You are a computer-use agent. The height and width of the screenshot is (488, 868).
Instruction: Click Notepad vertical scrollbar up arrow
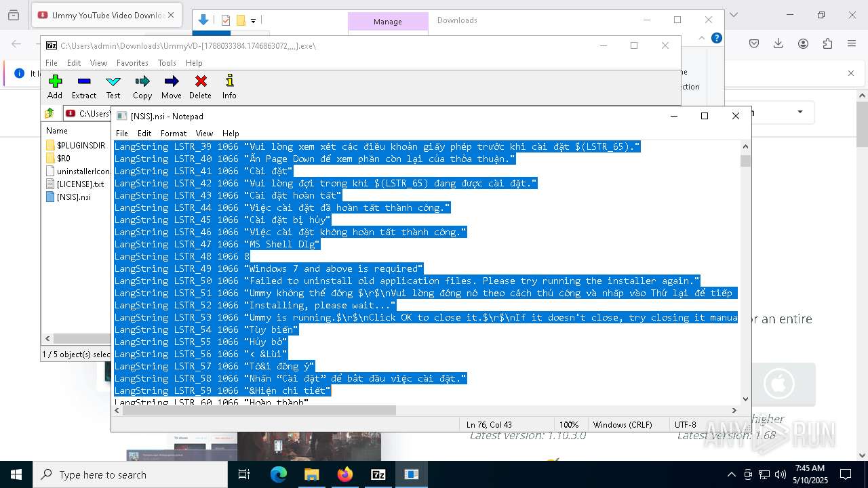tap(746, 146)
